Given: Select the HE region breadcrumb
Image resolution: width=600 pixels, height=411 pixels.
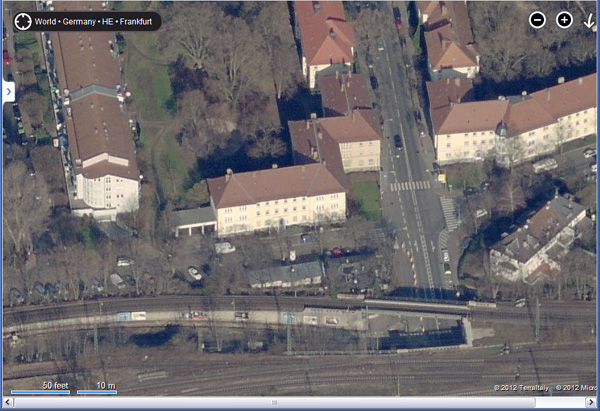Looking at the screenshot, I should tap(108, 21).
